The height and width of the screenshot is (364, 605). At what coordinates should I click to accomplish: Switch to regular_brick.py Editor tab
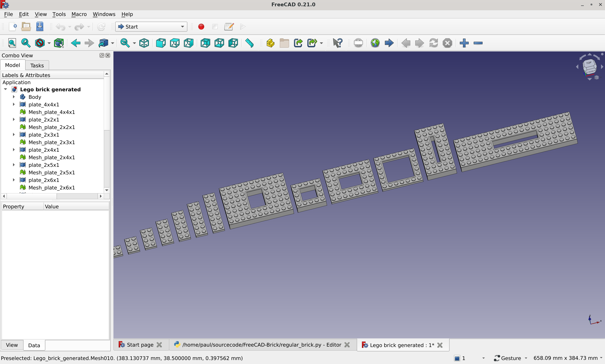(x=262, y=345)
